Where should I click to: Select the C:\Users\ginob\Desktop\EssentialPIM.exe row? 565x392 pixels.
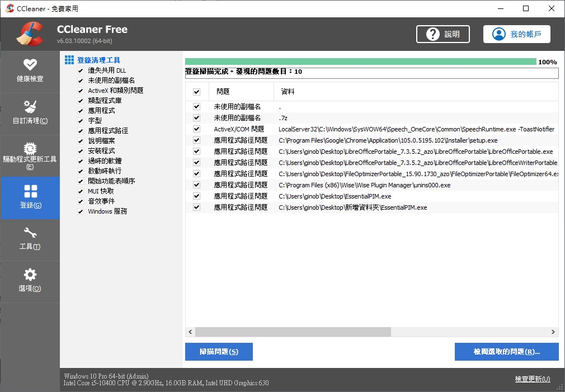pos(372,196)
